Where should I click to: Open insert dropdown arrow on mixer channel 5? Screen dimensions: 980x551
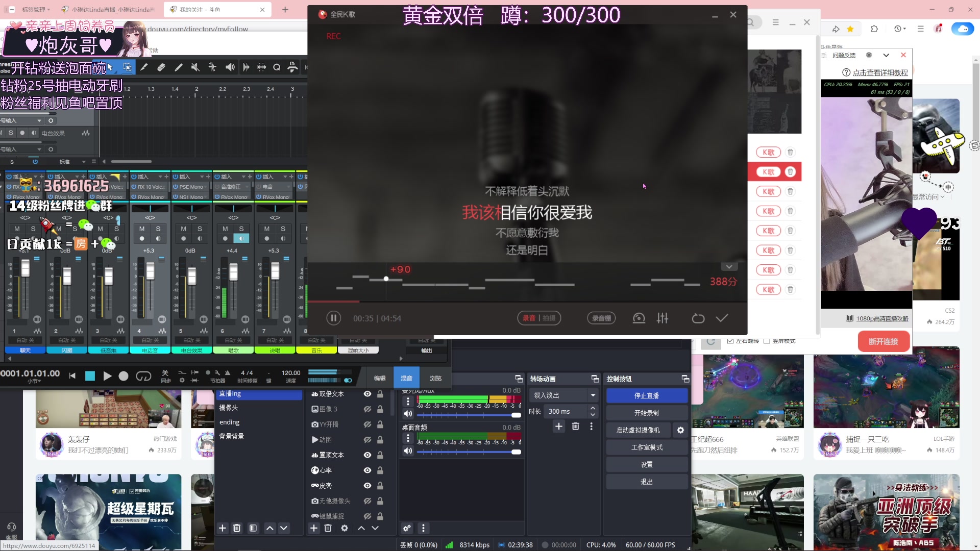coord(202,177)
